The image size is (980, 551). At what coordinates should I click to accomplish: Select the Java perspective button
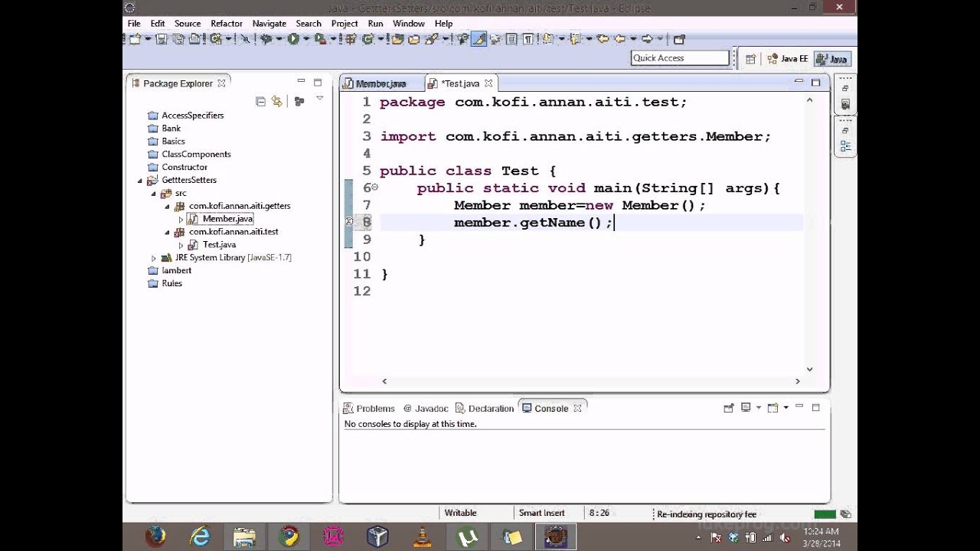(832, 59)
